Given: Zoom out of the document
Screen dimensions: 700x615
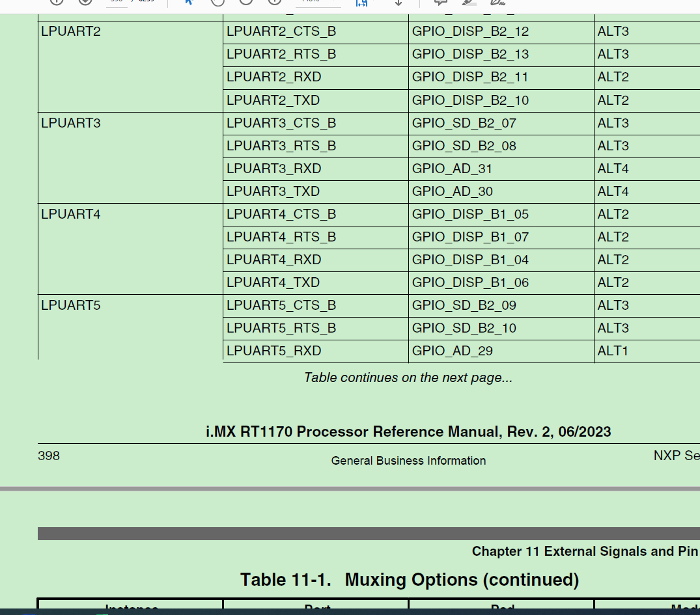Looking at the screenshot, I should [219, 3].
